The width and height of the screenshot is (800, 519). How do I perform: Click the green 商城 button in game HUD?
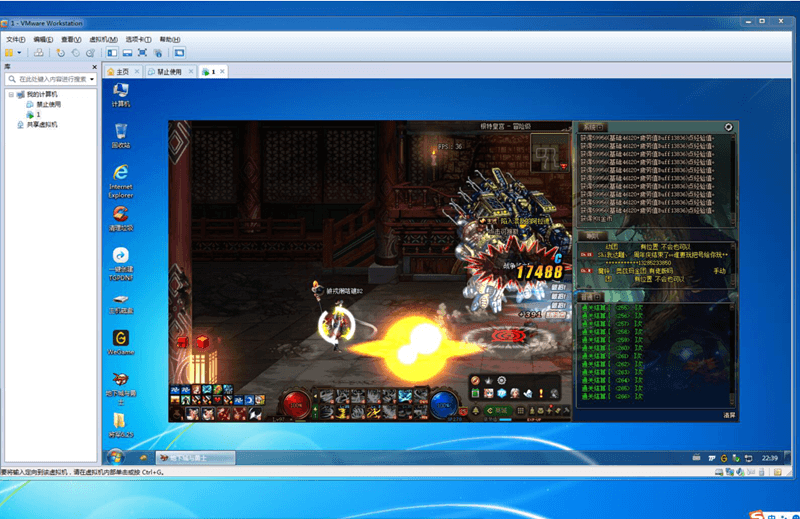pos(497,410)
